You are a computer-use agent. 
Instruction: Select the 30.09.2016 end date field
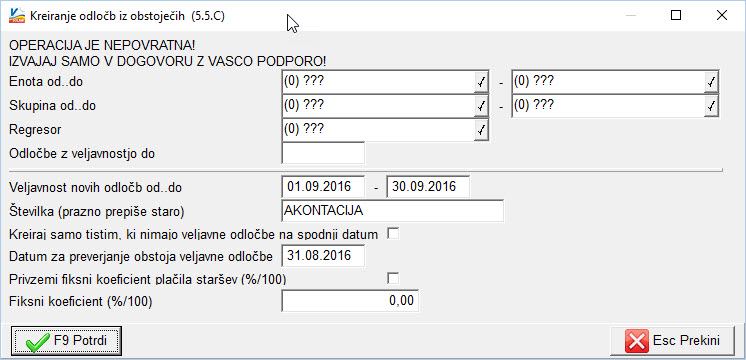(x=429, y=187)
